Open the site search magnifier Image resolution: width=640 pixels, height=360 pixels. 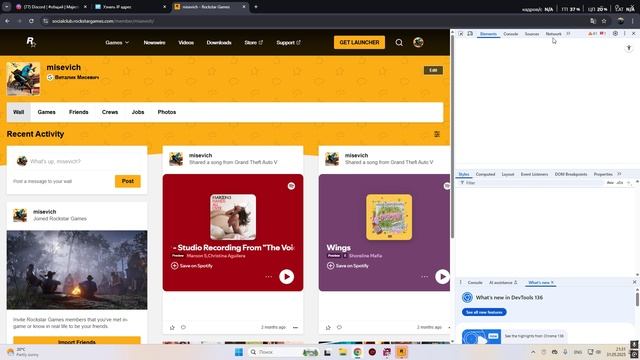tap(399, 42)
